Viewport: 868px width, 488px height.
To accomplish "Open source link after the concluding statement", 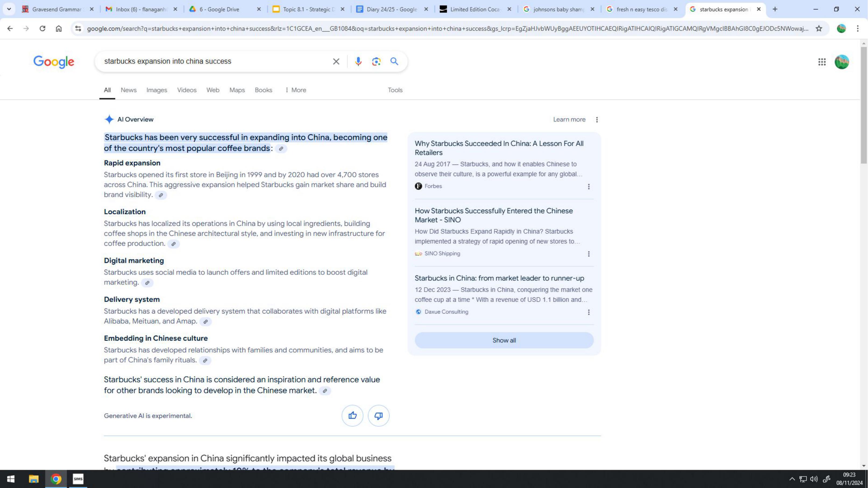I will [325, 391].
